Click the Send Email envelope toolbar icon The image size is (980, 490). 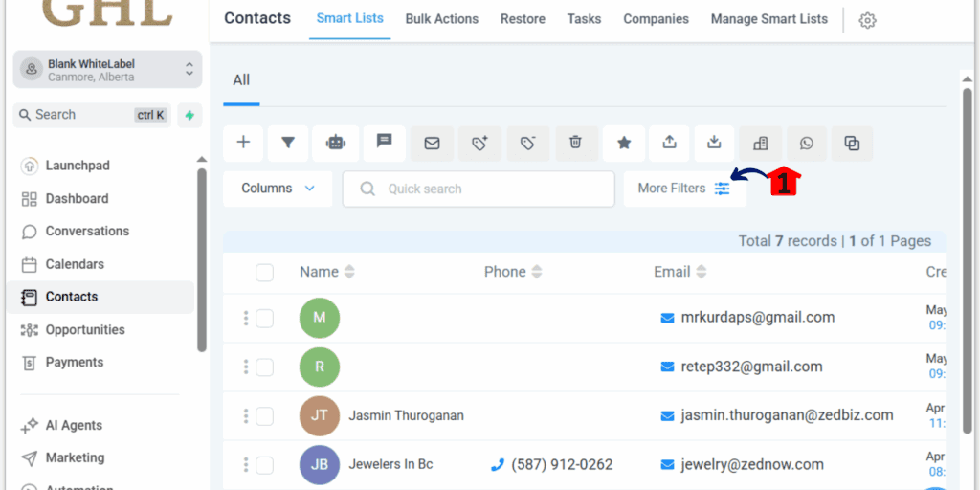tap(432, 144)
